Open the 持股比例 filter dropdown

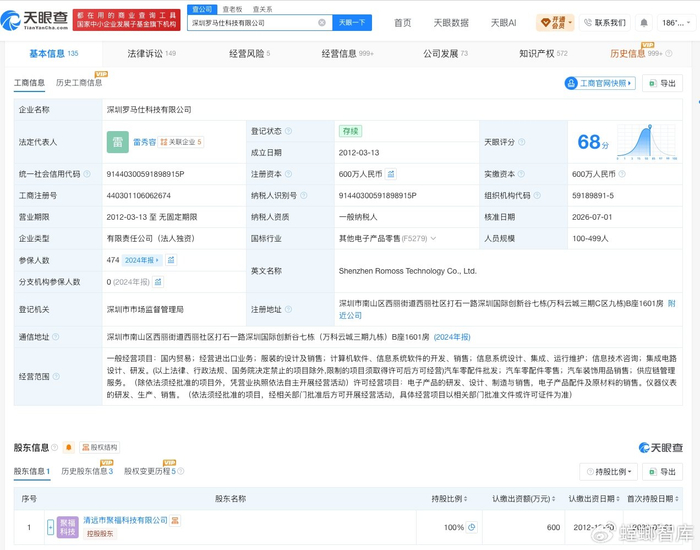click(x=609, y=472)
